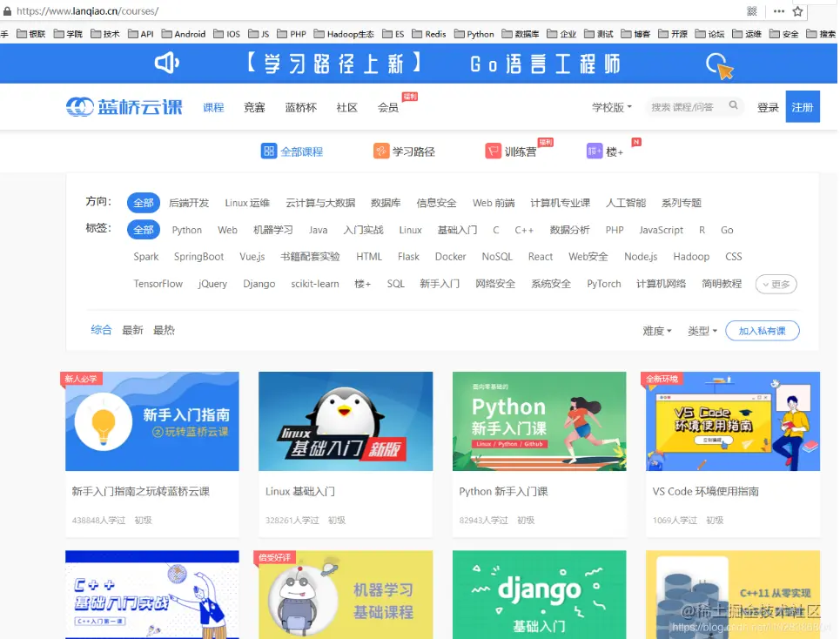This screenshot has height=639, width=840.
Task: Open the 安全 bookmarks folder
Action: tap(783, 34)
